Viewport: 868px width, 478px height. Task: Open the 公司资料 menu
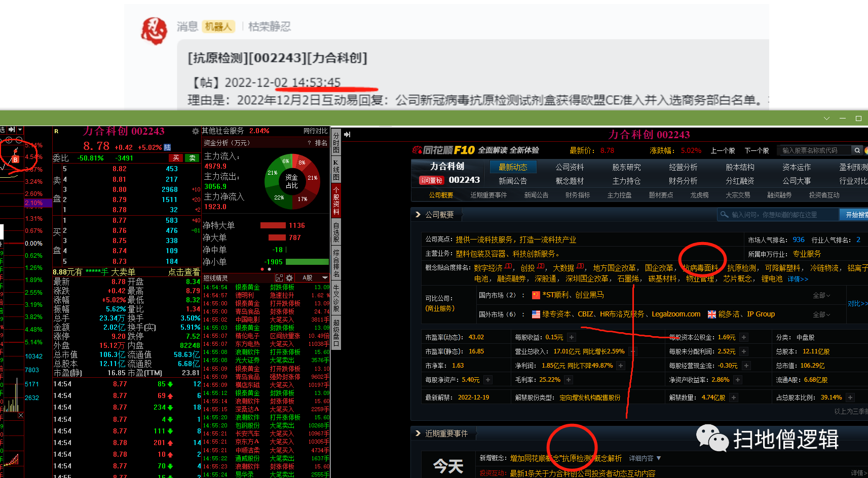coord(570,167)
